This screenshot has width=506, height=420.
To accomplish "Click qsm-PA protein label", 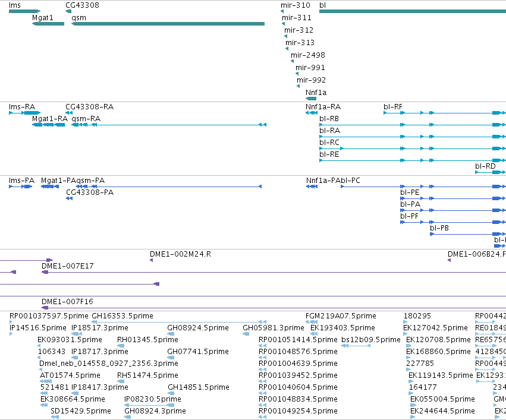I will click(90, 181).
